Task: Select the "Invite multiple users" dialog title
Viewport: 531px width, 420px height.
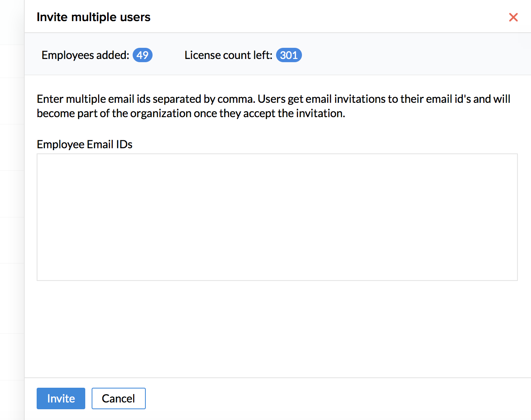Action: 93,17
